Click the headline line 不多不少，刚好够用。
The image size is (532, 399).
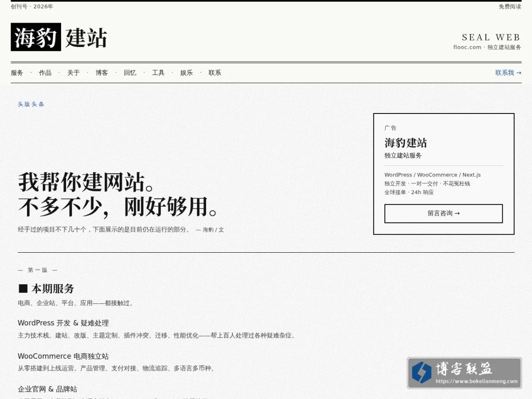point(118,207)
